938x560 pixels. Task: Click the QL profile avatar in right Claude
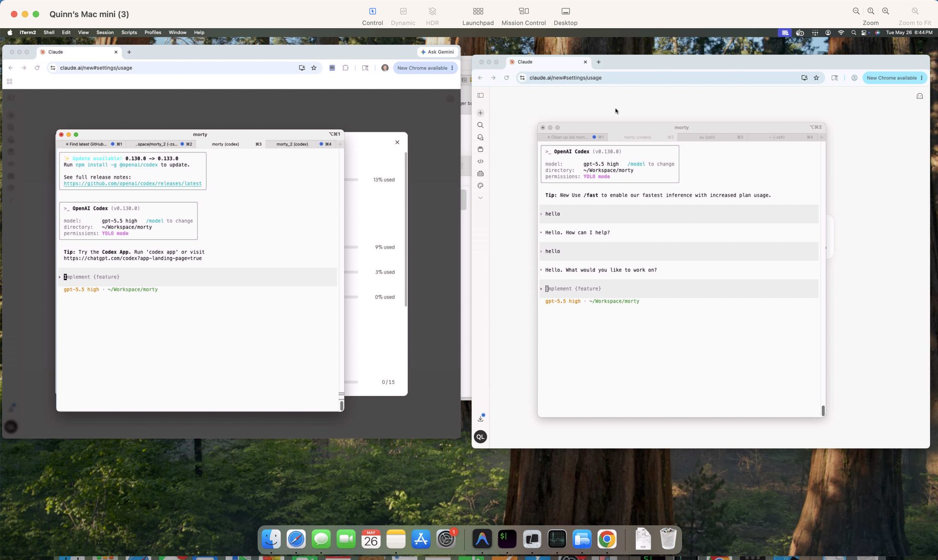click(x=480, y=437)
